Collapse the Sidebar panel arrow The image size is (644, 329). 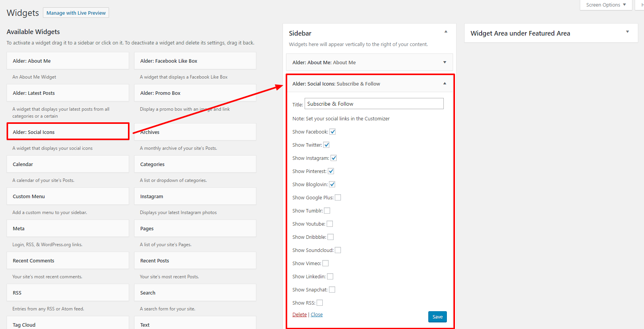click(x=446, y=32)
